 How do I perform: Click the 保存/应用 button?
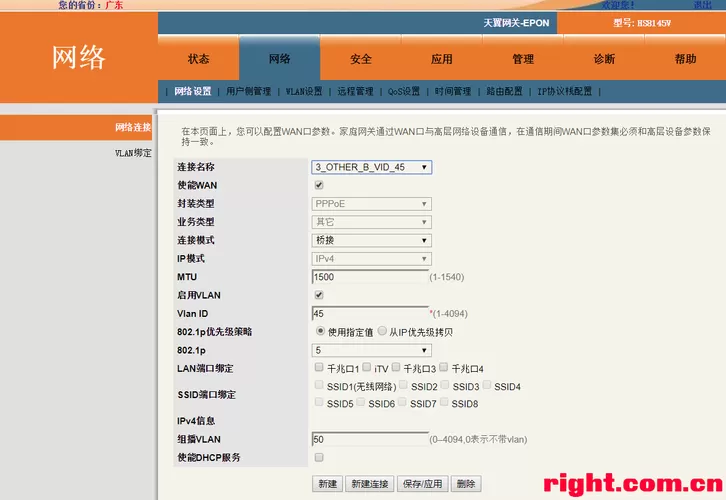pos(422,484)
